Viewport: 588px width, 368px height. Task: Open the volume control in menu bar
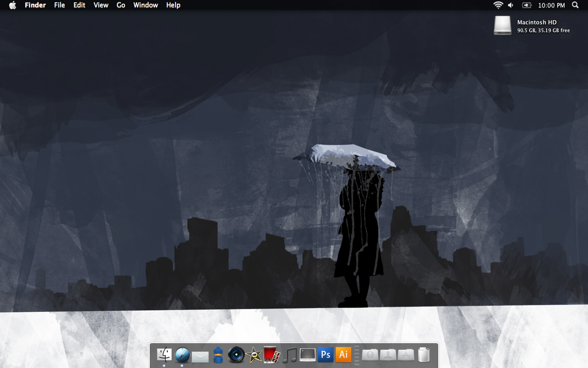coord(511,5)
